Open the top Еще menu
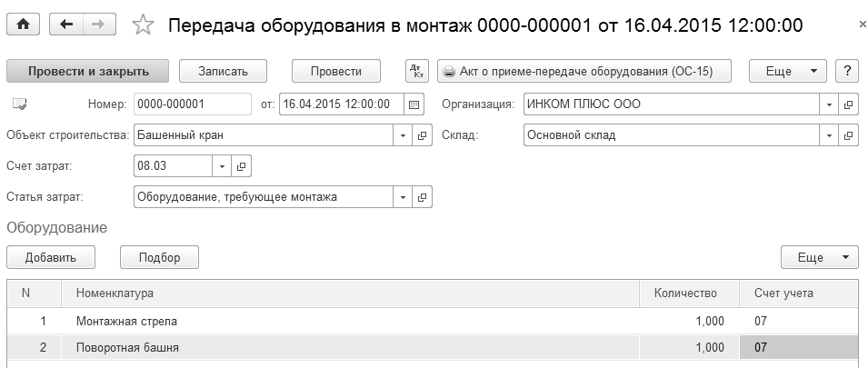Screen dimensions: 868x368 click(x=786, y=71)
